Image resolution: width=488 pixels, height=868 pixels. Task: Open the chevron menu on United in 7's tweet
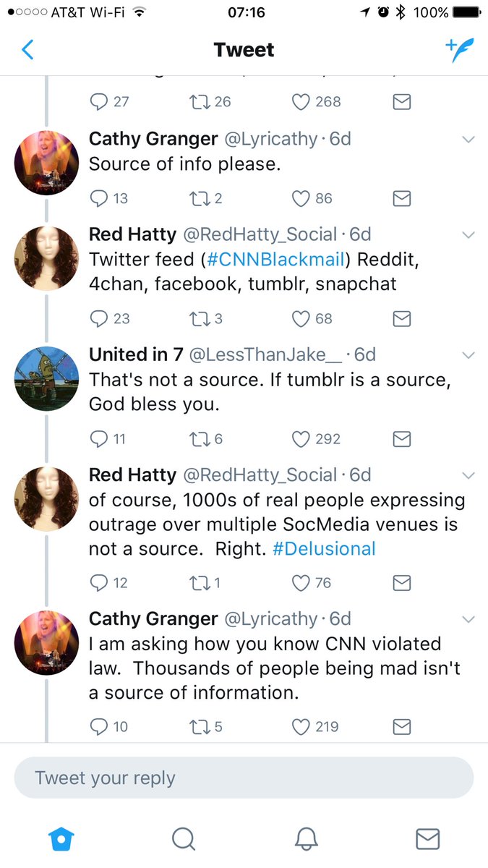tap(468, 355)
